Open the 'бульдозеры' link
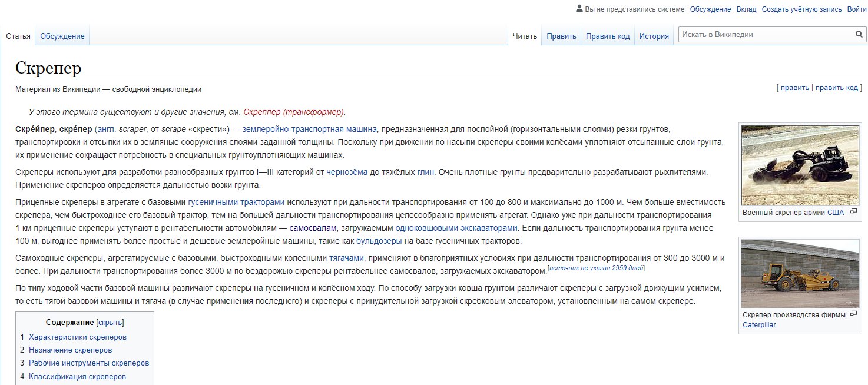The width and height of the screenshot is (868, 385). tap(379, 241)
